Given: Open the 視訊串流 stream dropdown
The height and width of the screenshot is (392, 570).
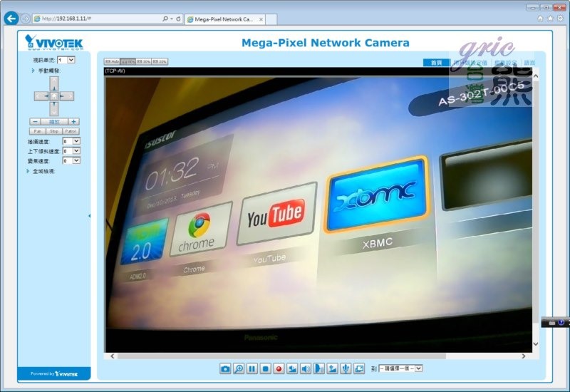Looking at the screenshot, I should pyautogui.click(x=66, y=60).
